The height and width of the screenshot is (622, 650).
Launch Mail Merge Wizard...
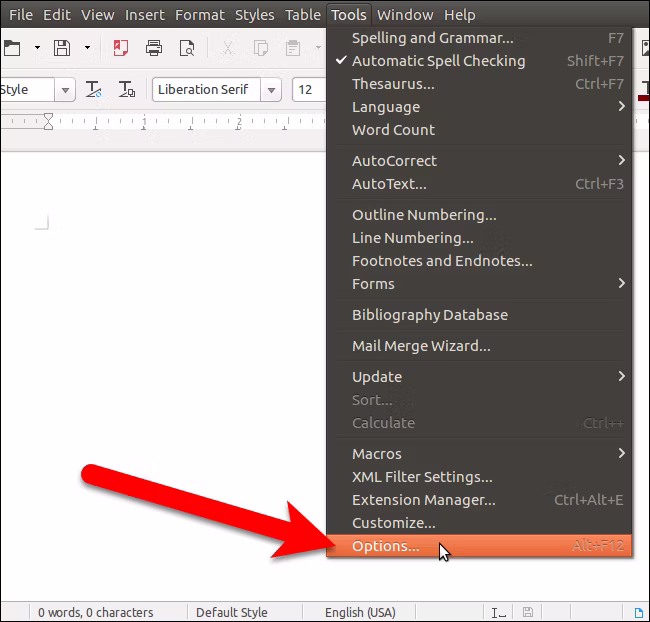coord(479,346)
